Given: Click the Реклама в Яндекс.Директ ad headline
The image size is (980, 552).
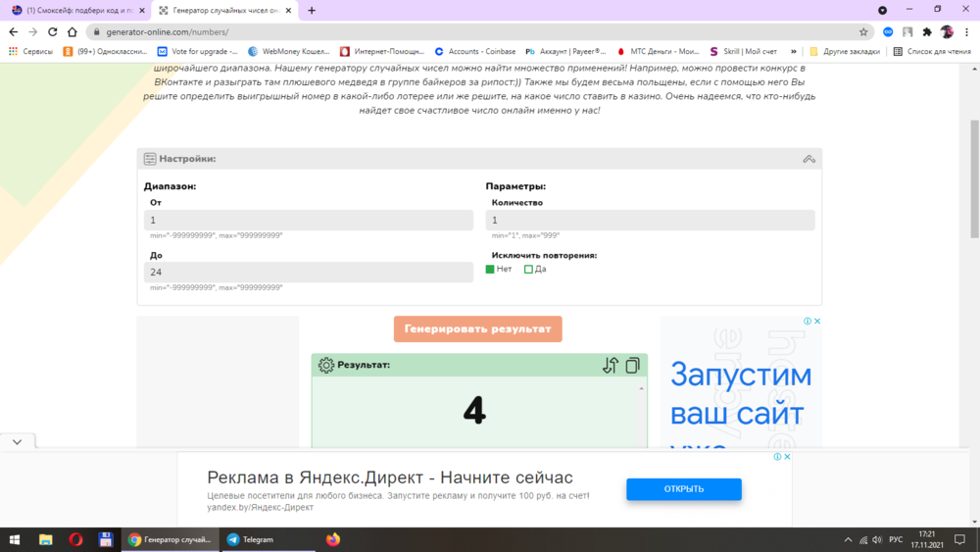Looking at the screenshot, I should click(x=389, y=477).
